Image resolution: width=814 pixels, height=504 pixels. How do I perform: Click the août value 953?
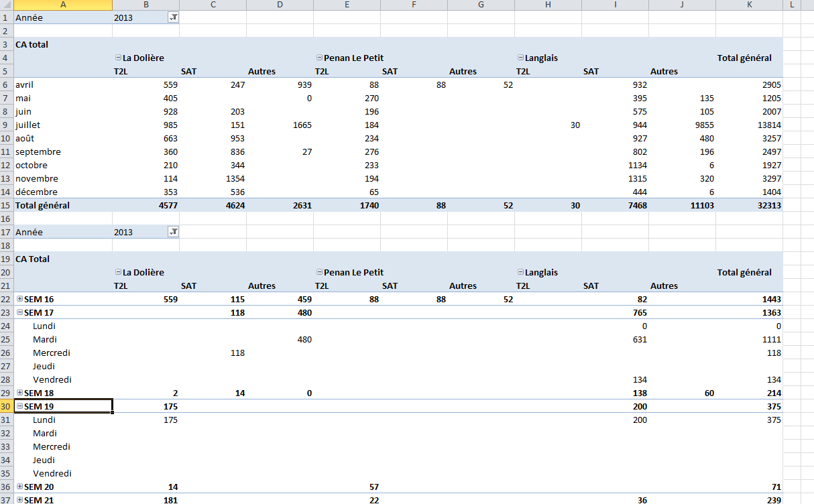(237, 138)
